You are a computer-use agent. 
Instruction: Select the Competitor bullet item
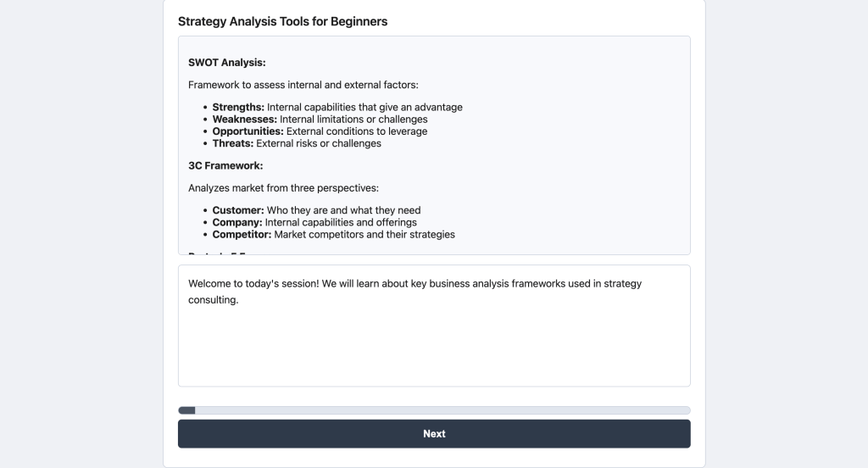pos(333,234)
